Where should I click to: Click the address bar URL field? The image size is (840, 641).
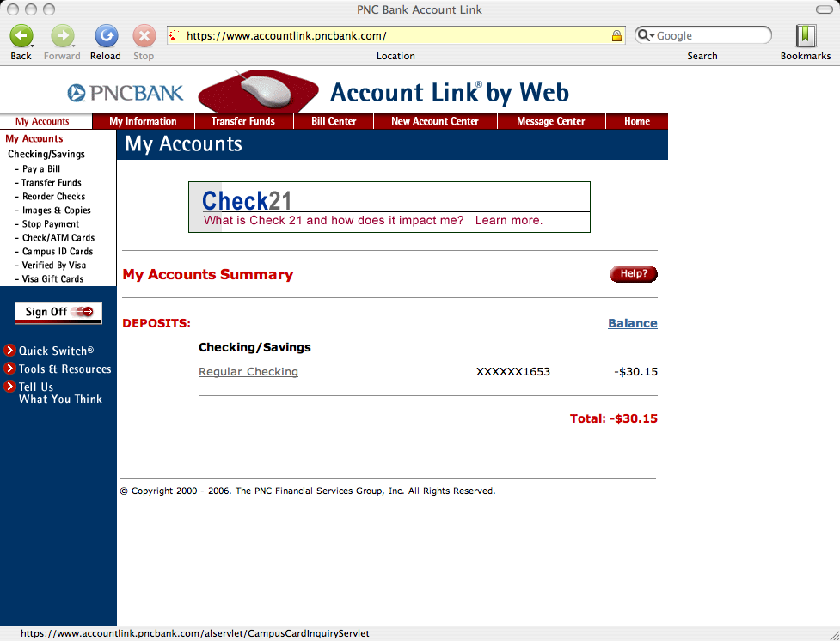pos(396,36)
